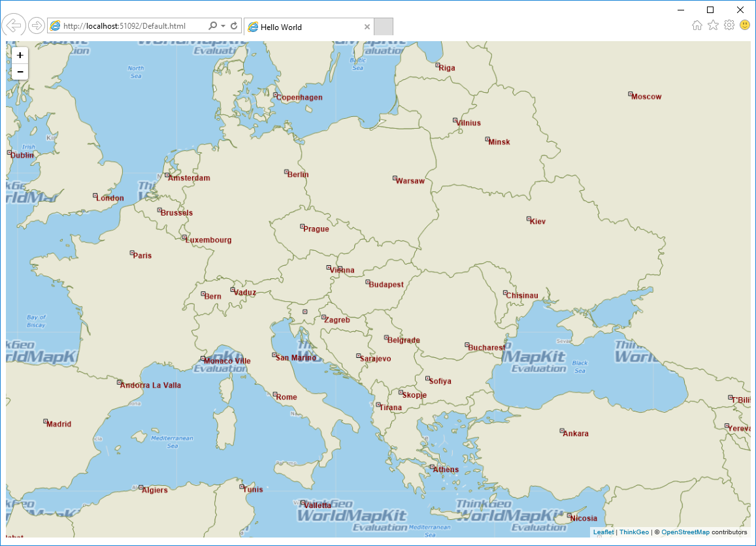756x546 pixels.
Task: Click the Moscow city label
Action: [x=647, y=97]
